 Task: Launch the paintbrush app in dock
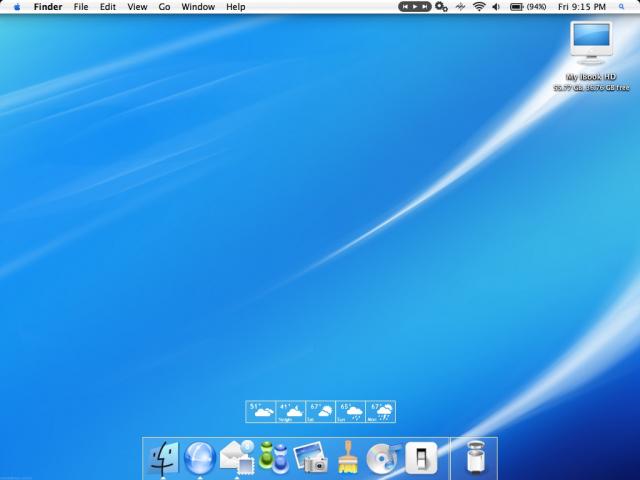[x=348, y=457]
